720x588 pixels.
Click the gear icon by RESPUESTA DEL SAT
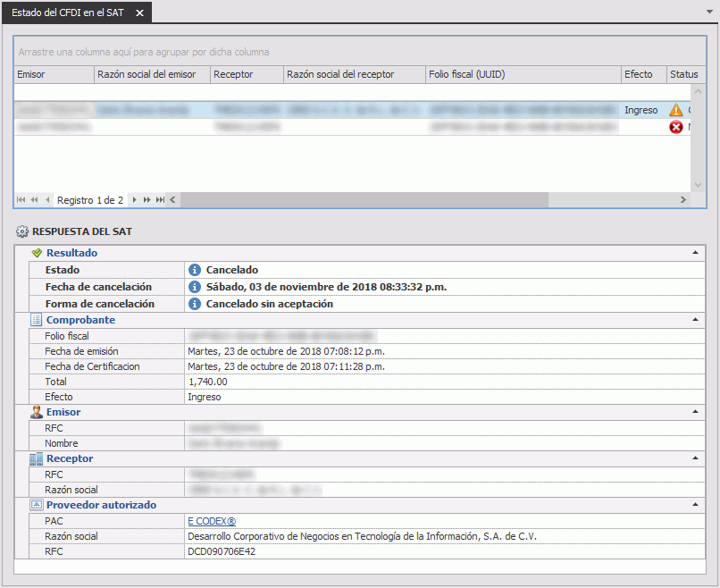click(x=22, y=231)
